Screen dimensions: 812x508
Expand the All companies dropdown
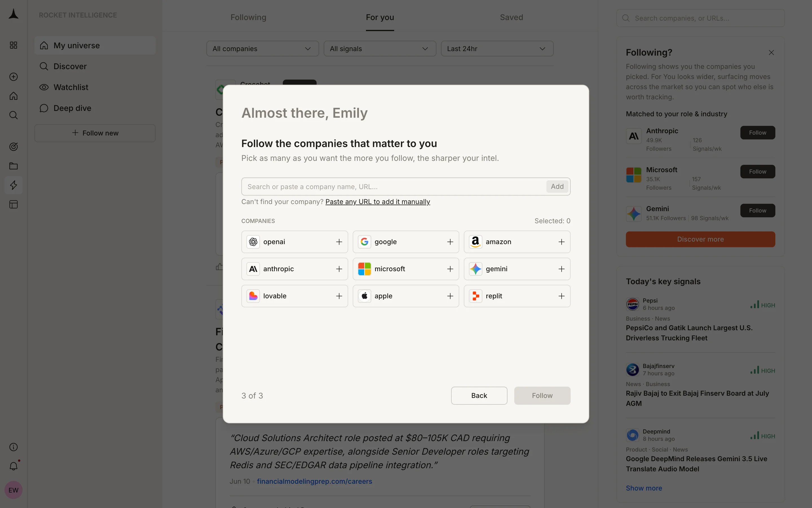click(262, 49)
